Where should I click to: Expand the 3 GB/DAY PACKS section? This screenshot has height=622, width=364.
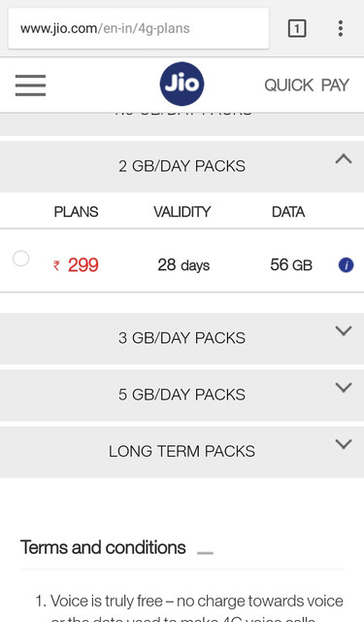click(x=344, y=330)
